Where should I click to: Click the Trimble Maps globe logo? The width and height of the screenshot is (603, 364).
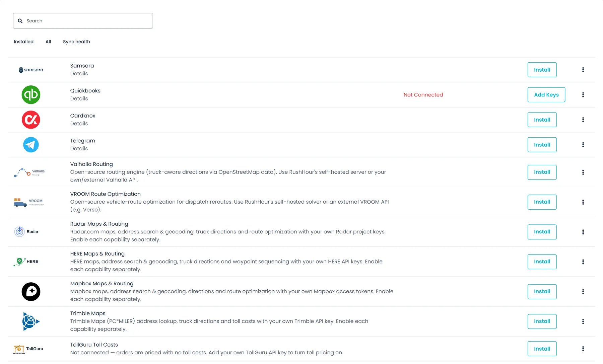point(31,321)
